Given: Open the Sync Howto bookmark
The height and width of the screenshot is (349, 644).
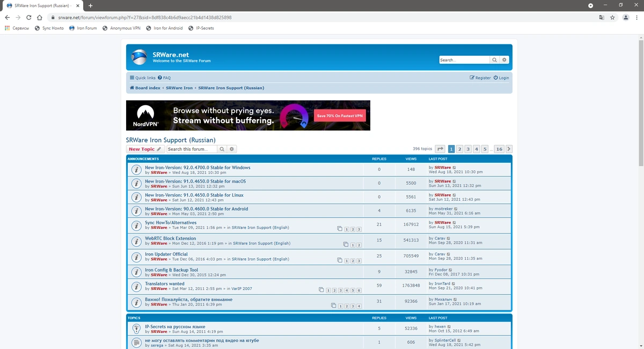Looking at the screenshot, I should pyautogui.click(x=49, y=28).
